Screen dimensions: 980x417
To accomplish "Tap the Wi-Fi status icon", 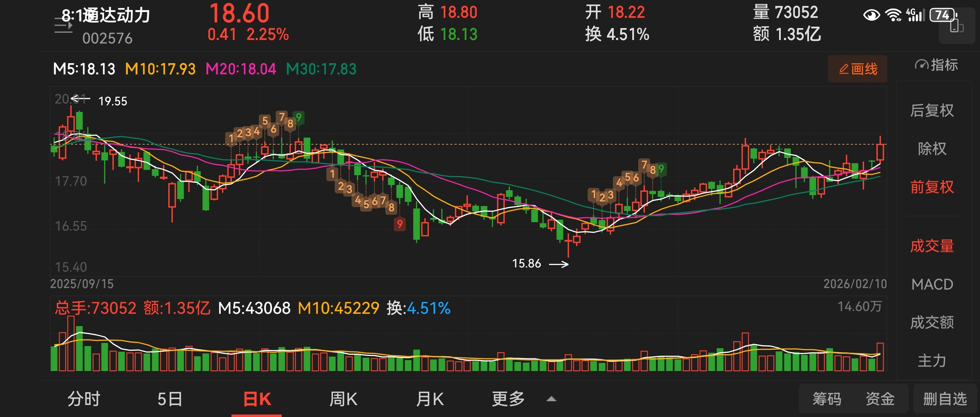I will click(893, 15).
